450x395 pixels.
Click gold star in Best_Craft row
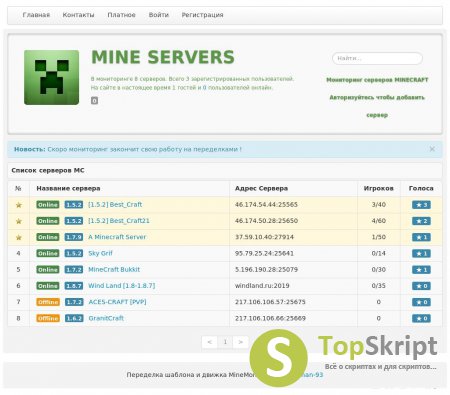[19, 205]
